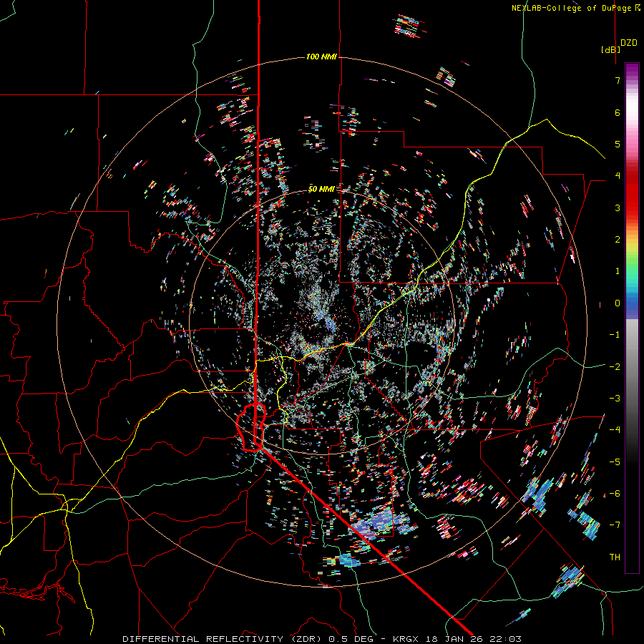Click the 4 value on color scale

(x=618, y=176)
